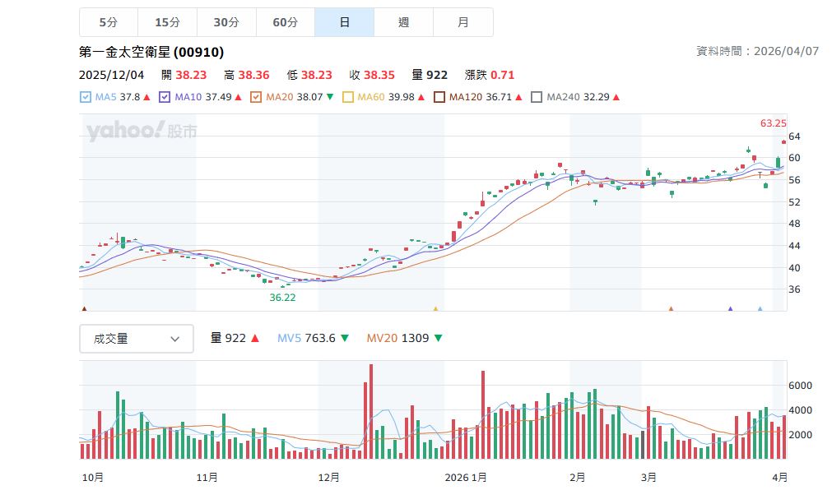Select the 月 monthly chart tab

point(462,22)
